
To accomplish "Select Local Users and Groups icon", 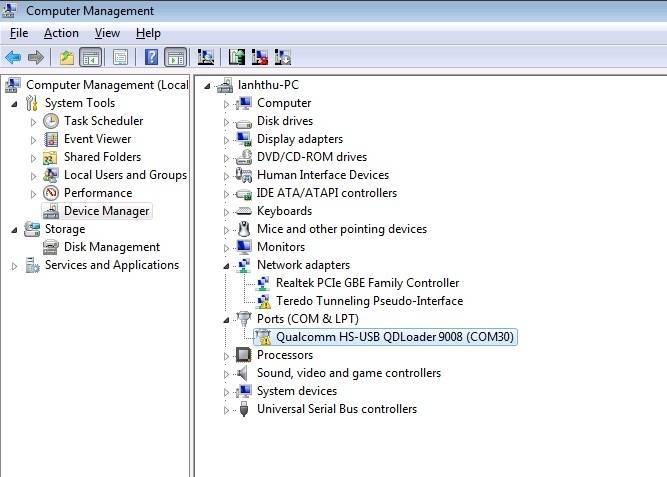I will click(51, 175).
